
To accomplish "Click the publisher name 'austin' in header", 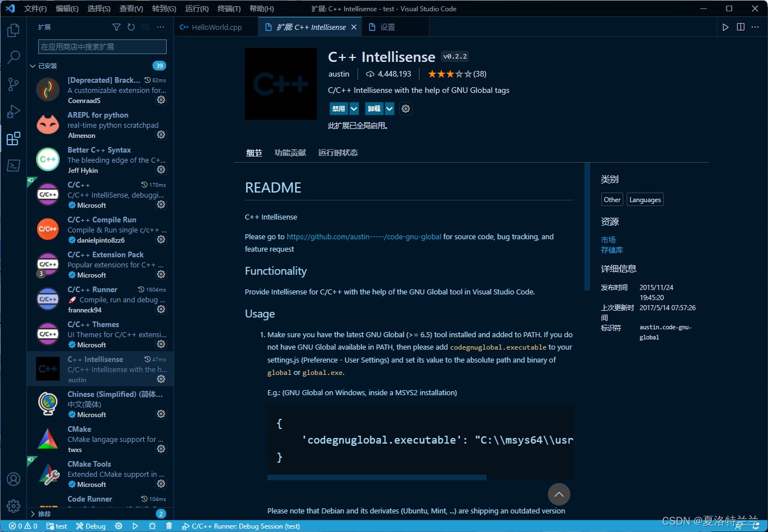I will (339, 74).
